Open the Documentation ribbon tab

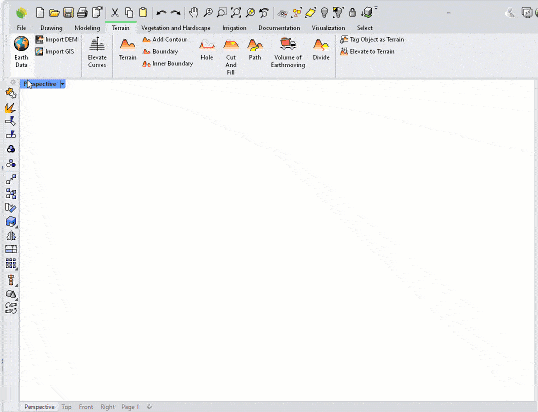(x=279, y=28)
